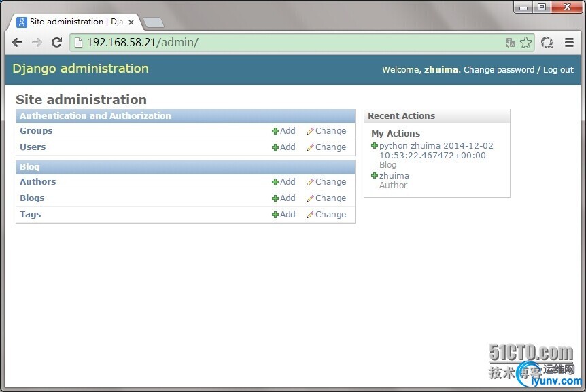Maximize the browser window
This screenshot has width=586, height=392.
point(542,7)
